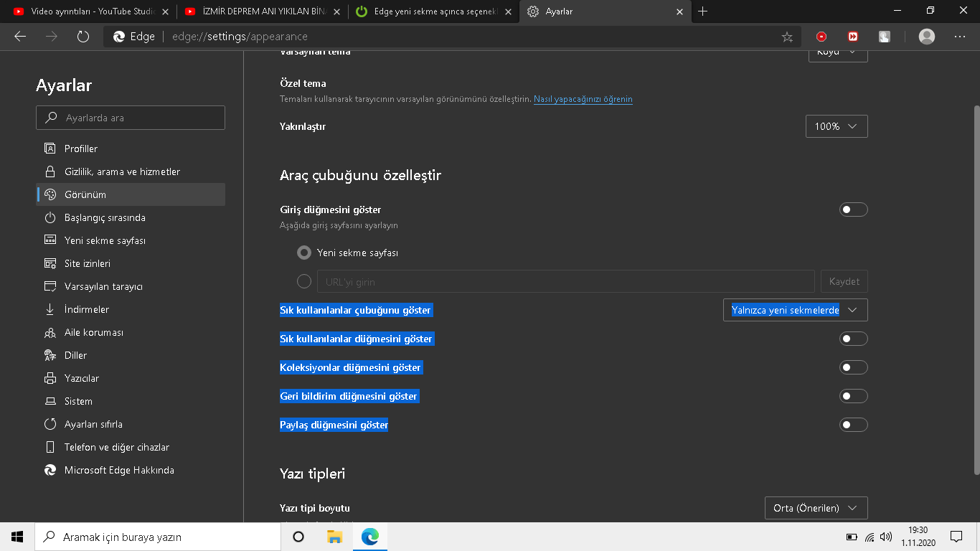Click the address bar showing edge://settings/appearance
This screenshot has height=551, width=980.
click(x=452, y=37)
